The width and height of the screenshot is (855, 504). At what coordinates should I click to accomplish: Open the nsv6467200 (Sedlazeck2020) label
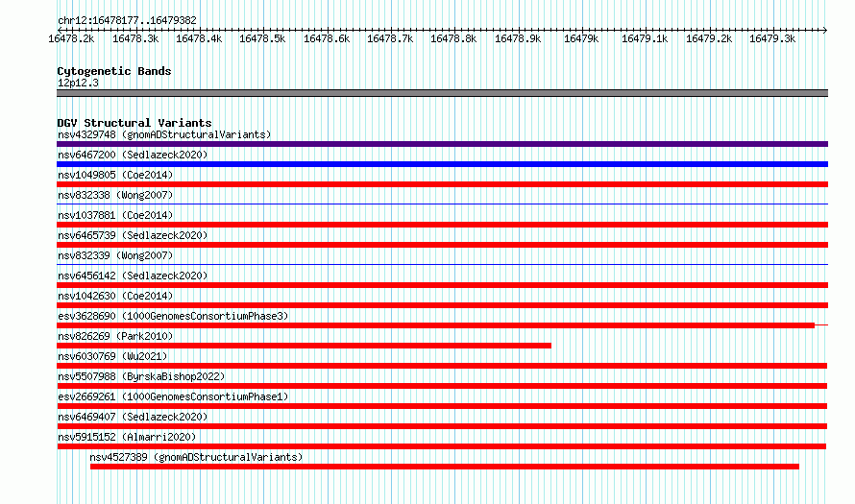click(133, 155)
